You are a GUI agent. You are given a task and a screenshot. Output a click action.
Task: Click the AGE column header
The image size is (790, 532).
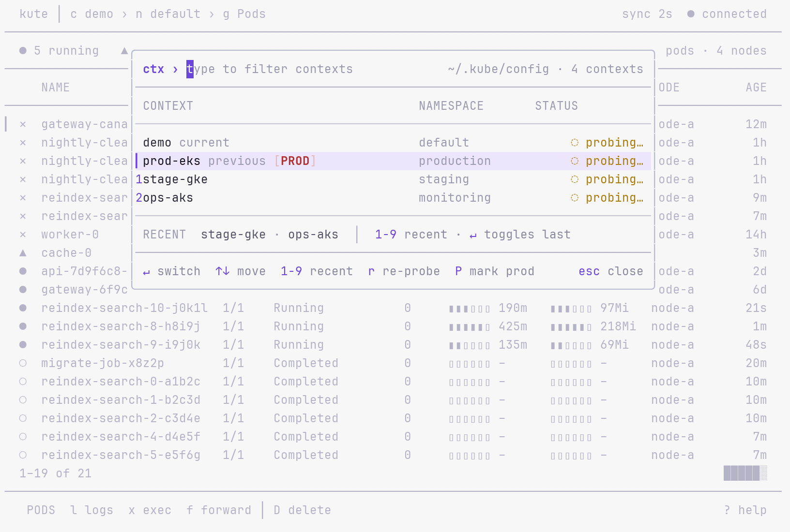click(x=756, y=88)
